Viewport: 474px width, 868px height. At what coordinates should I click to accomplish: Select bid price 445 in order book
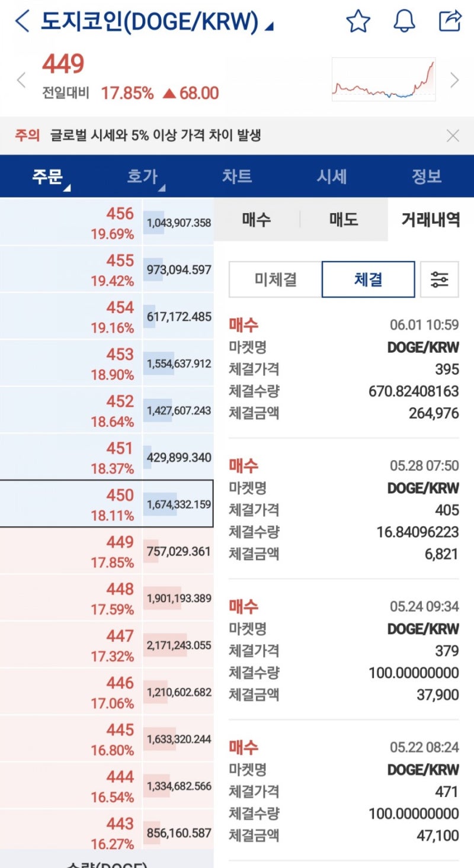tap(71, 739)
